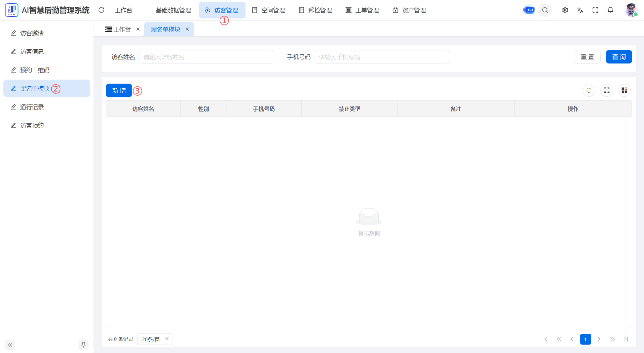Click the 新增 button
Screen dimensions: 644x353
(119, 90)
